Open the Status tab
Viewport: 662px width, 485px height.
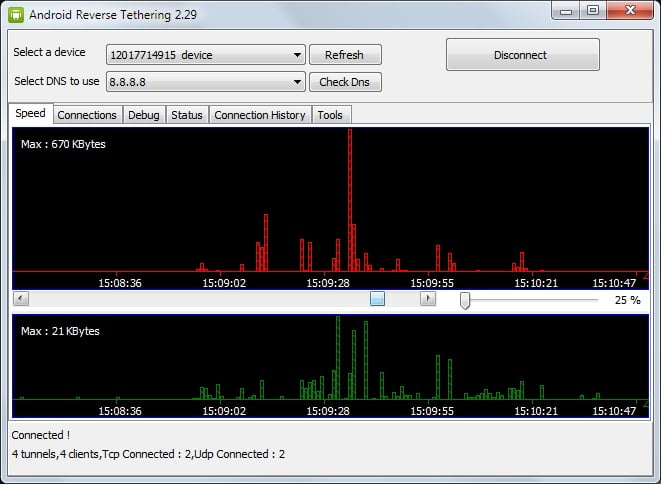(187, 115)
